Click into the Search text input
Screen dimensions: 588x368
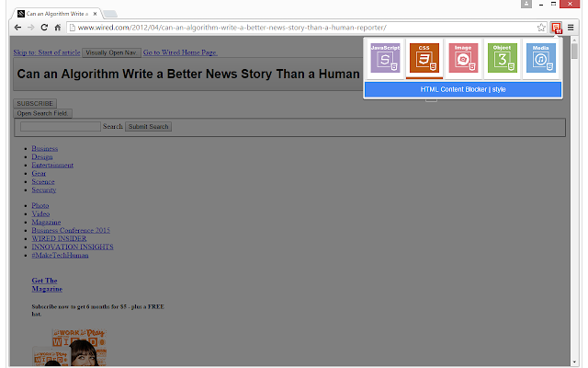[61, 126]
